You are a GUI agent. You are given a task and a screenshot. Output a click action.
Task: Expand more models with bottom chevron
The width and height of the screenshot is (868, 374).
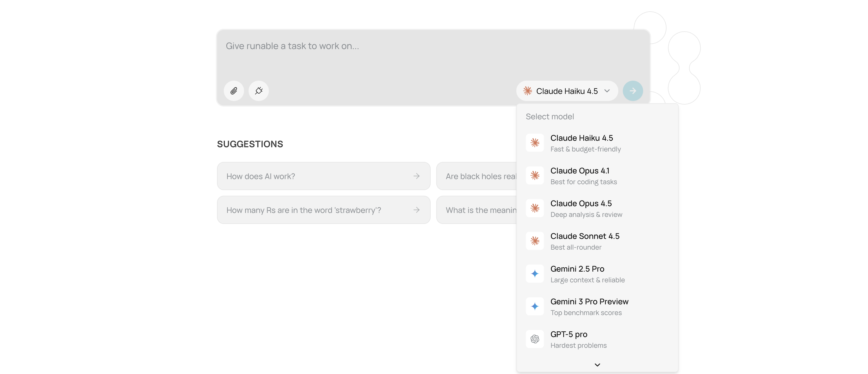(x=597, y=365)
